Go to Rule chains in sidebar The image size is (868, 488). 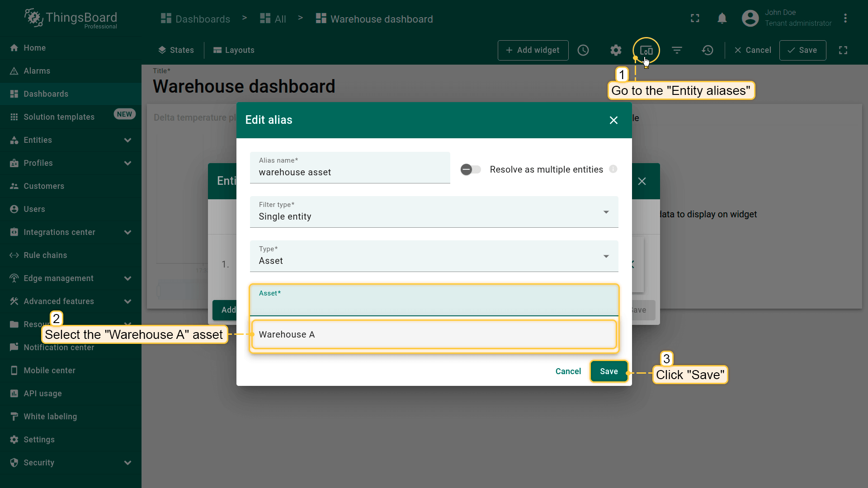click(x=45, y=255)
